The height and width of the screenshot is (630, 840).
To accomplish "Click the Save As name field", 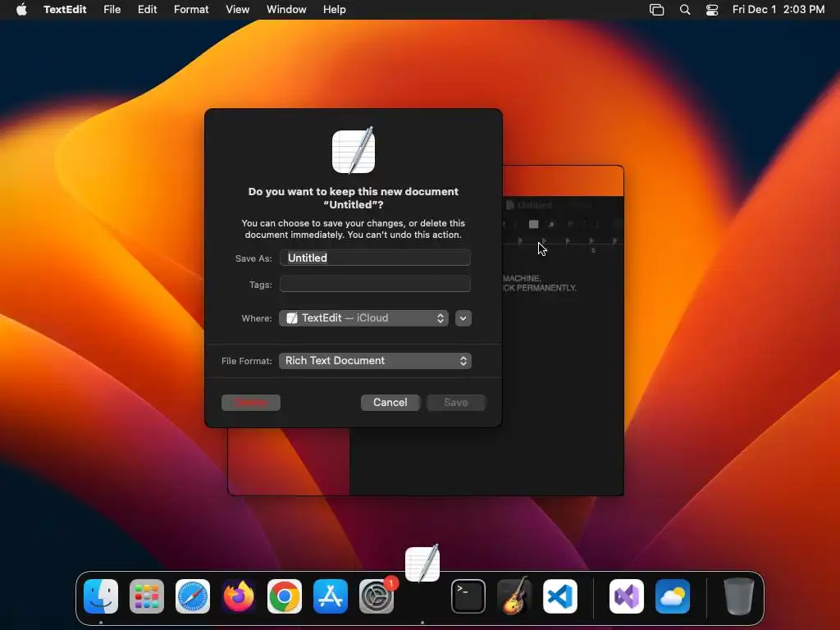I will [375, 258].
